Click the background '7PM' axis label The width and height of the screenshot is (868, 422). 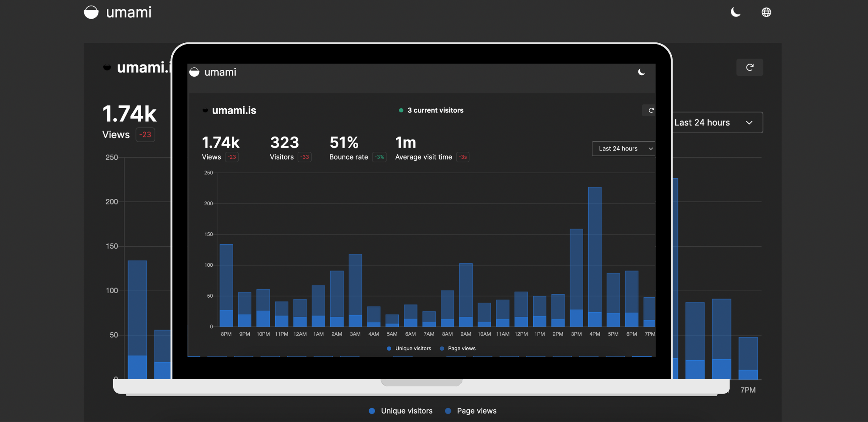(748, 390)
